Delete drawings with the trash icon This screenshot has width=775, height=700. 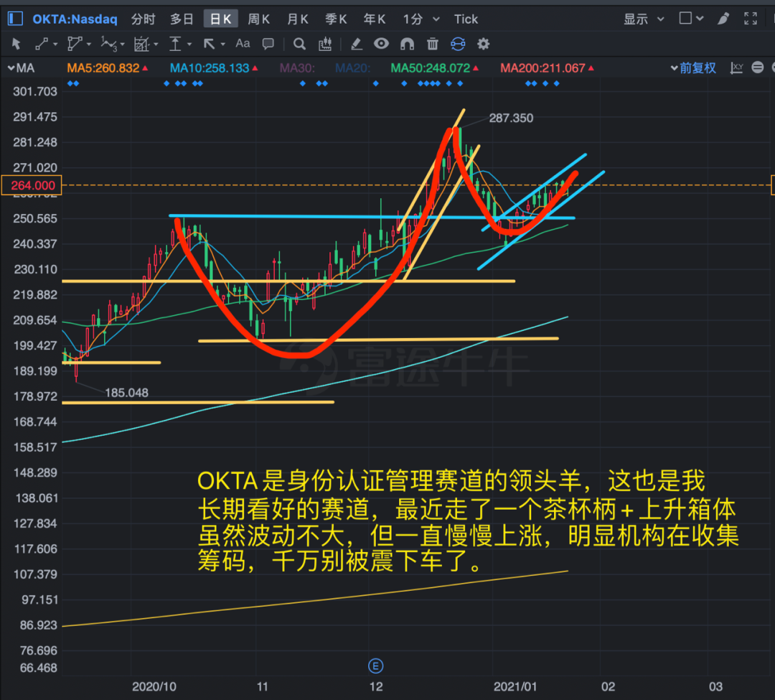coord(433,44)
